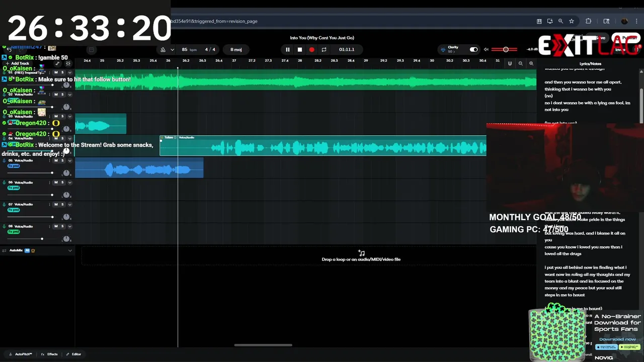Open the 4 / 4 time signature selector
The height and width of the screenshot is (362, 644).
point(210,50)
